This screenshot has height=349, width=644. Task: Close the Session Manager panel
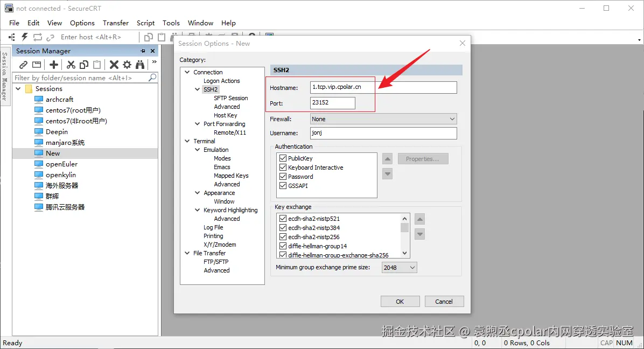tap(153, 51)
